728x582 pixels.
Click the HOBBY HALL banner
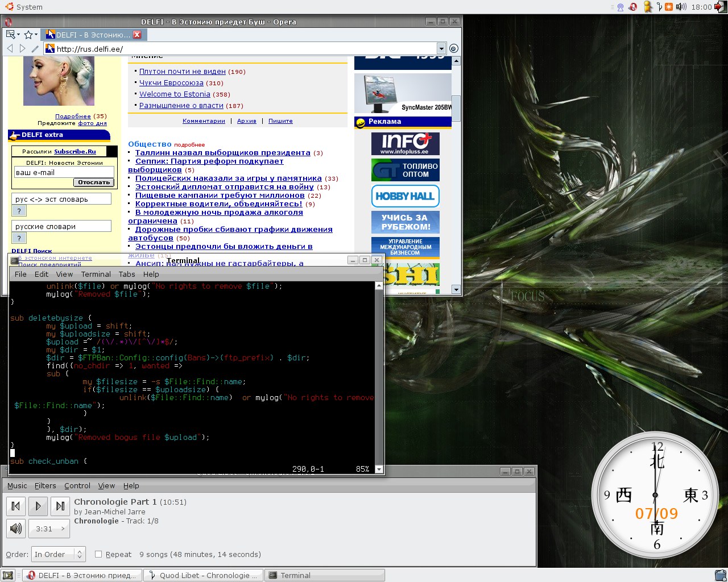coord(405,196)
